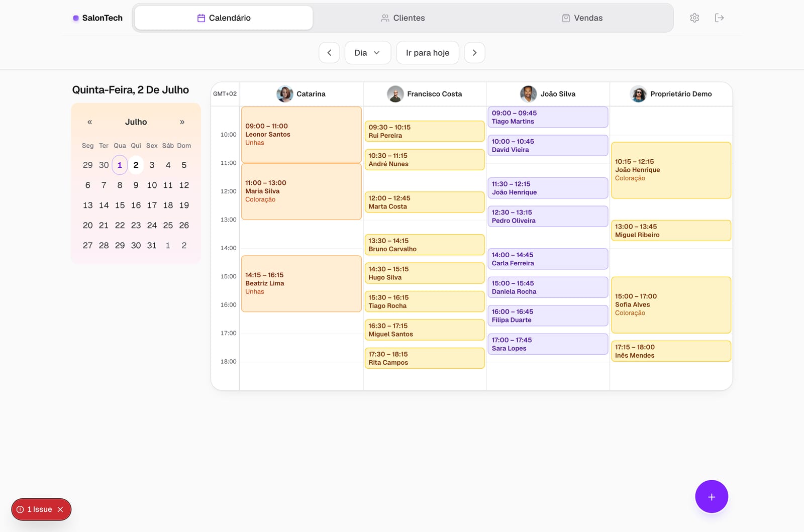Switch to the Vendas tab
Screen dimensions: 804x532
click(582, 18)
